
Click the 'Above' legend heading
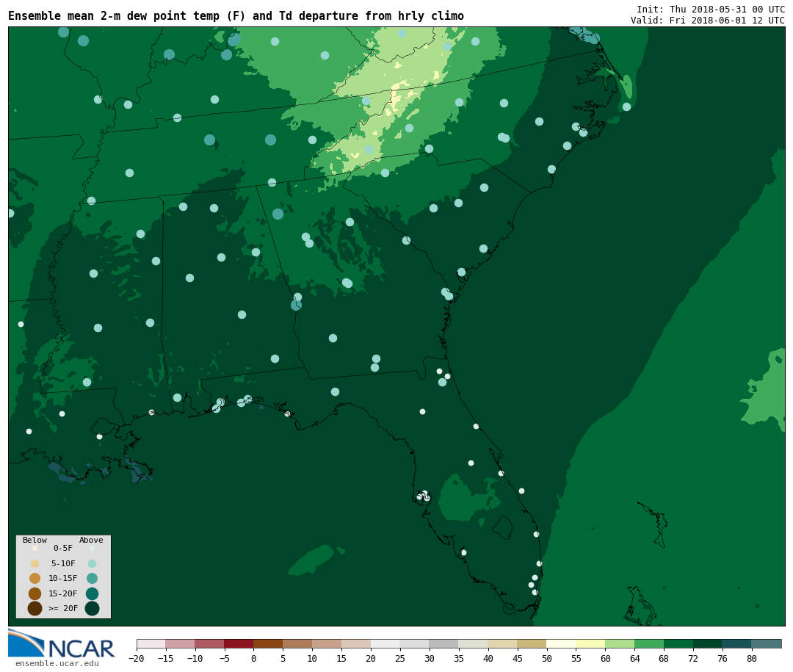coord(91,540)
